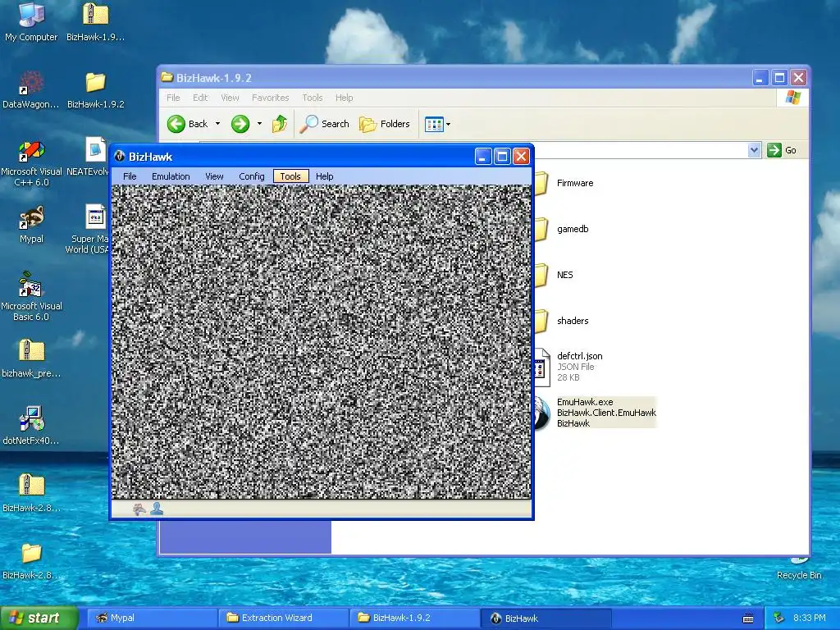Viewport: 840px width, 630px height.
Task: Click the Go button next to address bar
Action: pyautogui.click(x=782, y=150)
